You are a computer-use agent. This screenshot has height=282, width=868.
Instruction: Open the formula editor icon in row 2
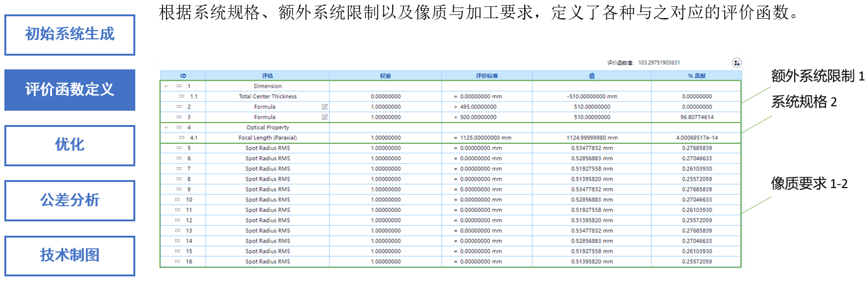[324, 107]
